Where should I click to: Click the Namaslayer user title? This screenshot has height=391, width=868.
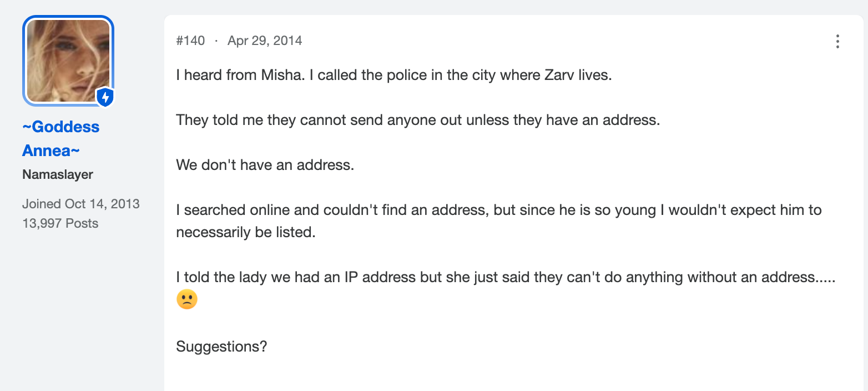click(x=58, y=174)
